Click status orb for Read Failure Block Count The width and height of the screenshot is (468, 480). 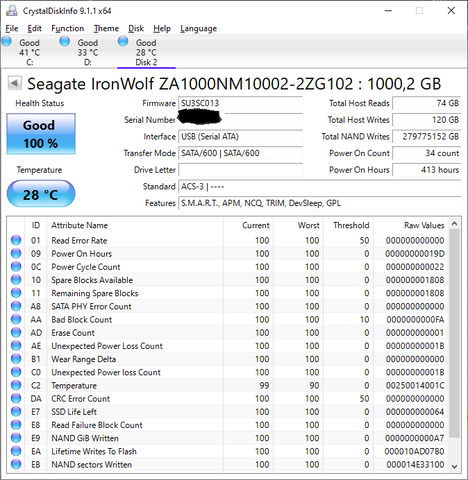(16, 425)
